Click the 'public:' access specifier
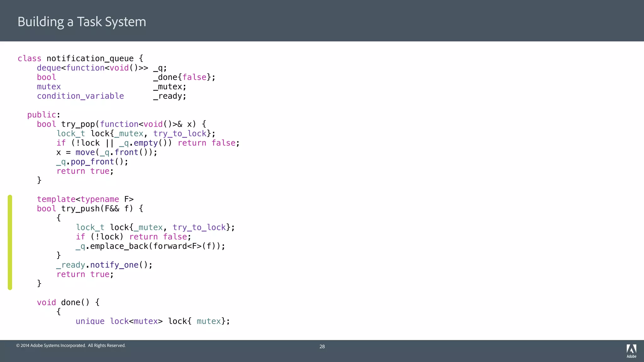 pyautogui.click(x=43, y=115)
